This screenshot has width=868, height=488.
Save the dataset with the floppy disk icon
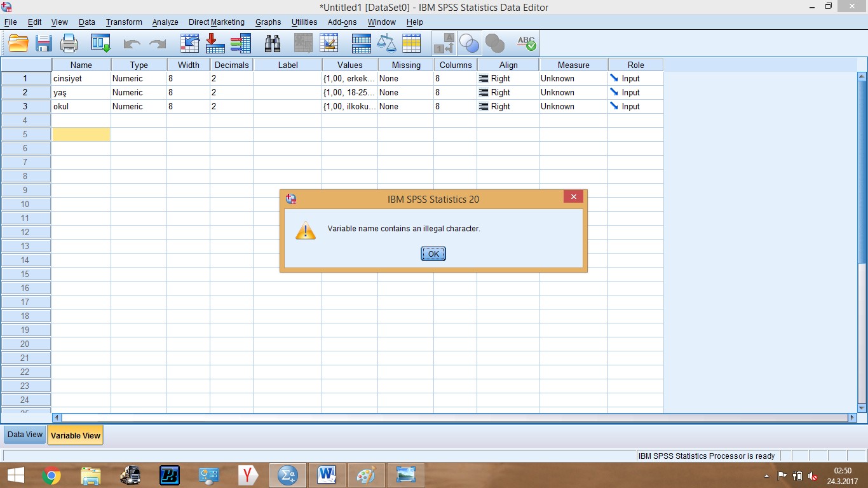[x=44, y=43]
